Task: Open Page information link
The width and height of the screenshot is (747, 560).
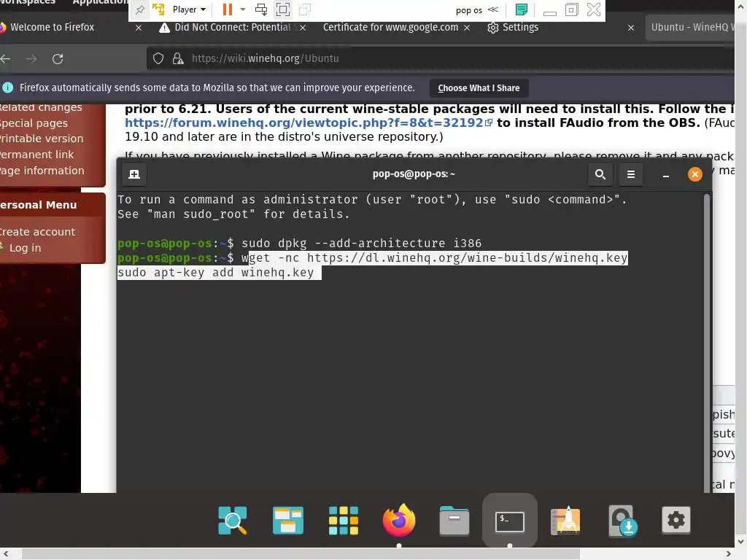Action: (42, 171)
